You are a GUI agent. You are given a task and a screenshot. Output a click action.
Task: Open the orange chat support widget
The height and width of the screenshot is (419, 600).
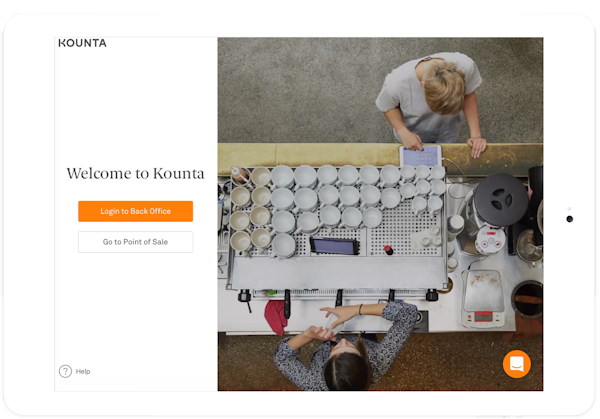[516, 363]
